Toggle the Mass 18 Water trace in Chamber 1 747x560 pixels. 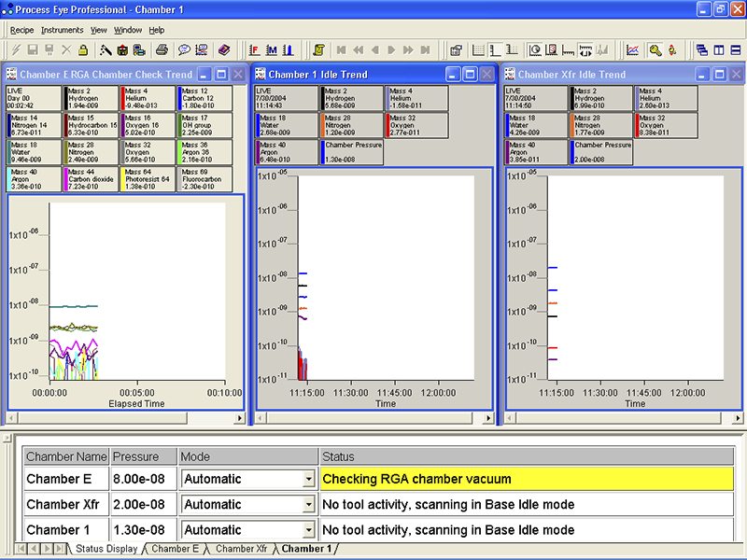pos(286,125)
